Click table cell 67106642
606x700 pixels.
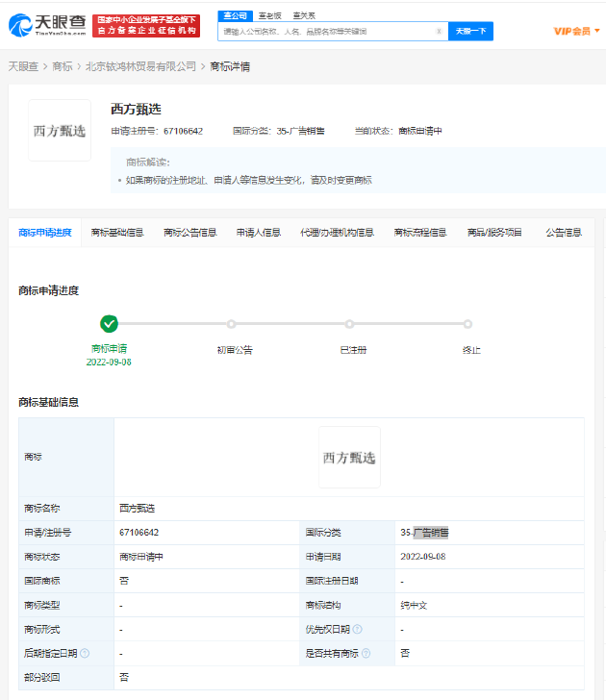click(x=139, y=532)
